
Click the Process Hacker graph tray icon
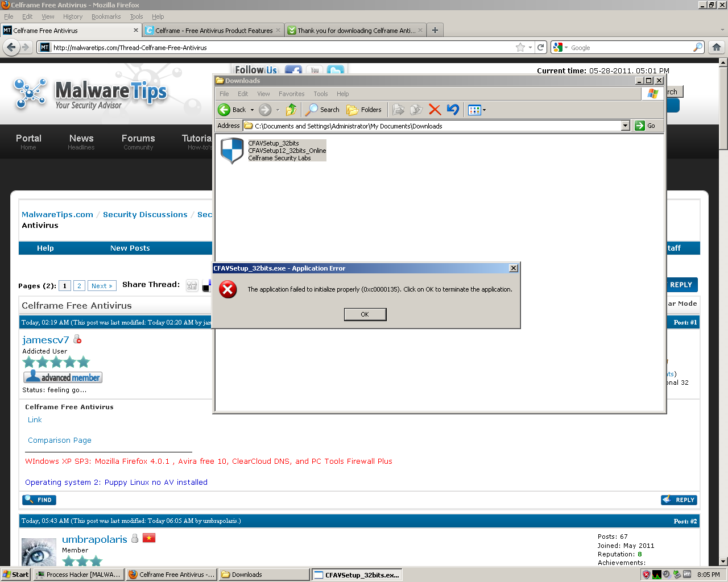(x=656, y=575)
